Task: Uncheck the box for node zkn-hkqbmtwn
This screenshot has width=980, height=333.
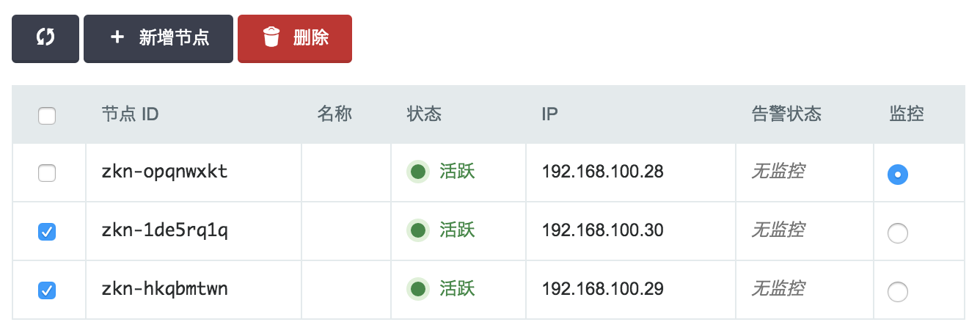Action: pos(47,290)
